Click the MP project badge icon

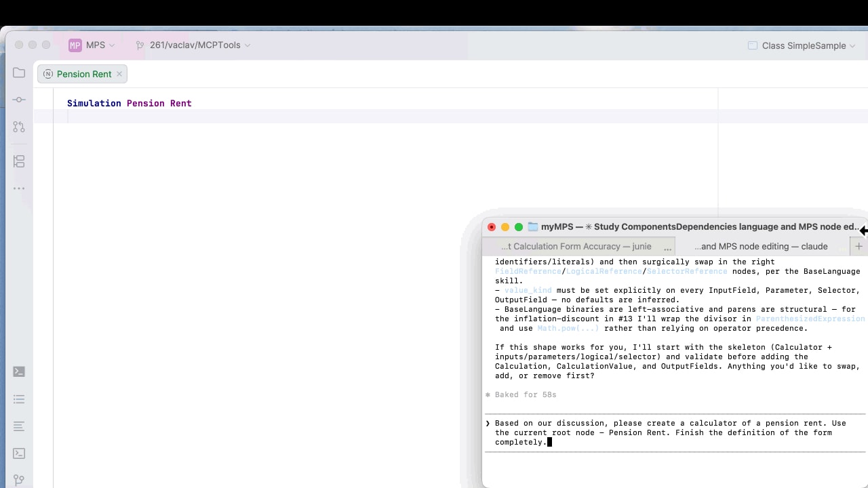pyautogui.click(x=75, y=45)
